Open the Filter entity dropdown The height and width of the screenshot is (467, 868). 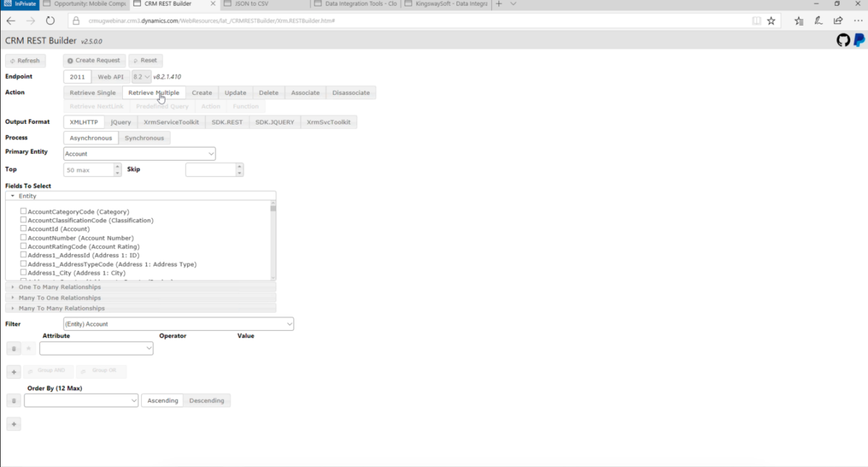pos(179,324)
